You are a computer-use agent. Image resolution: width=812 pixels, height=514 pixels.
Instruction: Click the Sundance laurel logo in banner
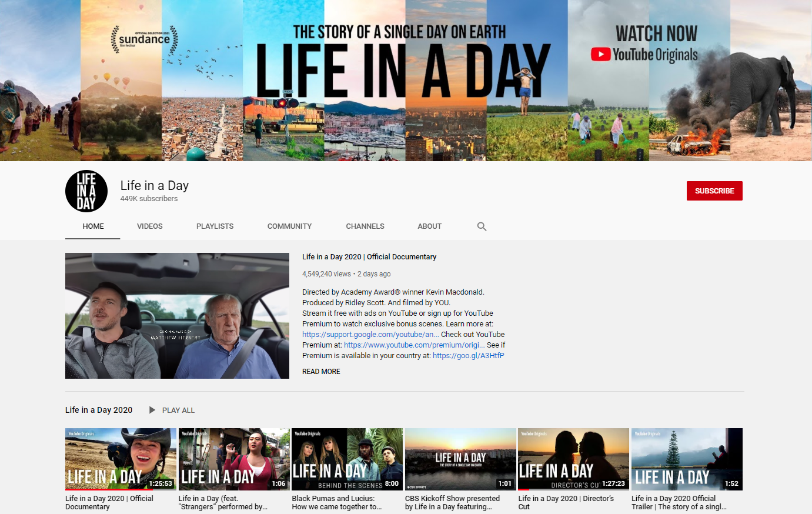(145, 39)
